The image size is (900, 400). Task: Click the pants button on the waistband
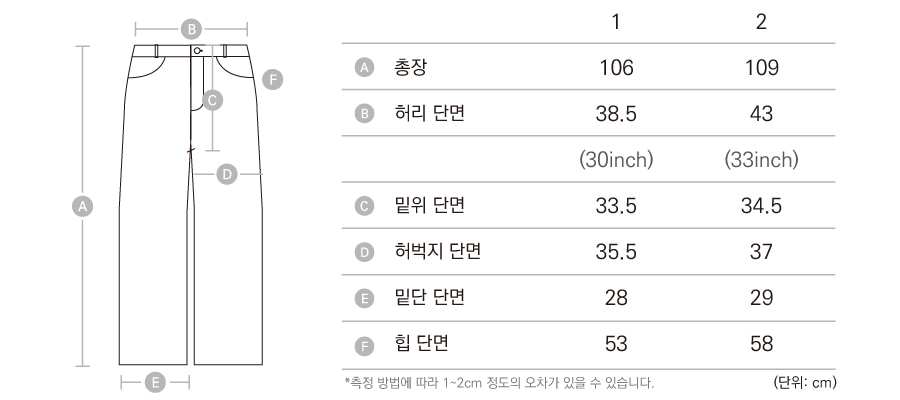[197, 51]
